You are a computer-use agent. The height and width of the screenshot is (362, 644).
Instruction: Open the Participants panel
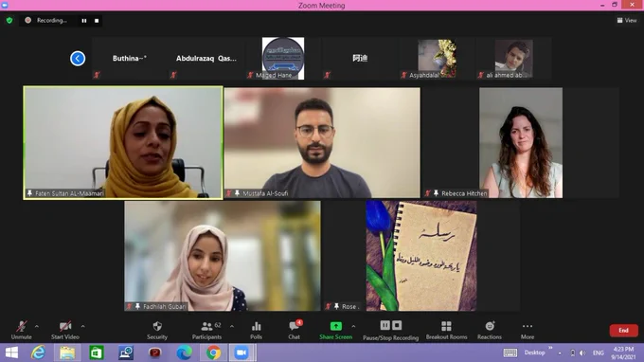coord(207,330)
